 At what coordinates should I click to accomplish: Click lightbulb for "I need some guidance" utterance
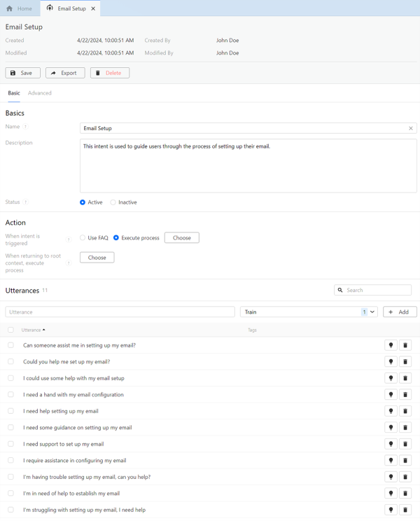click(x=391, y=427)
